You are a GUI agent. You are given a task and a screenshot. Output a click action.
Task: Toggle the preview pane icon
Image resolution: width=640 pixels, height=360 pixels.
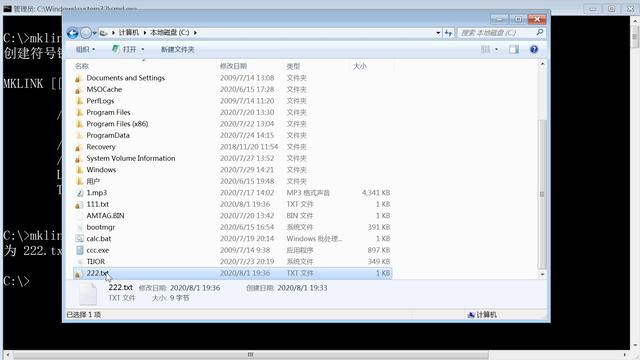click(x=514, y=49)
